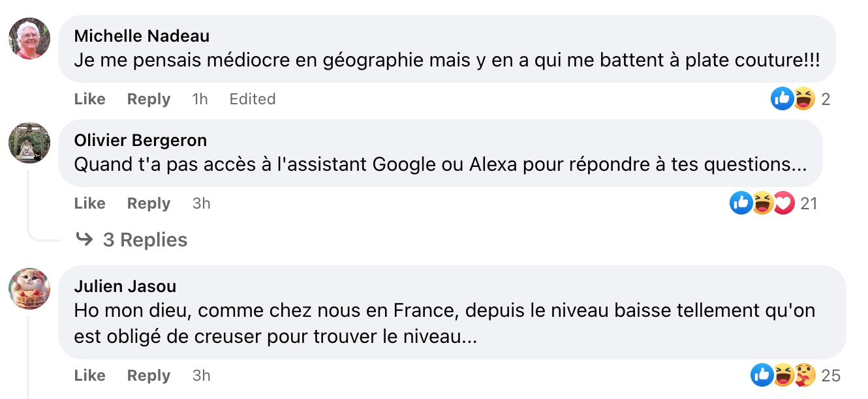
Task: Click Michelle Nadeau's profile picture
Action: [29, 38]
